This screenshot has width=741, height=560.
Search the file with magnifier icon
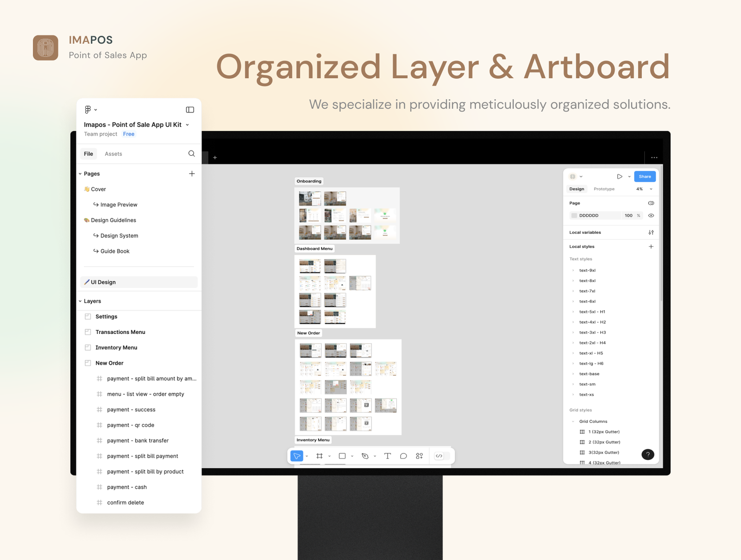tap(191, 154)
